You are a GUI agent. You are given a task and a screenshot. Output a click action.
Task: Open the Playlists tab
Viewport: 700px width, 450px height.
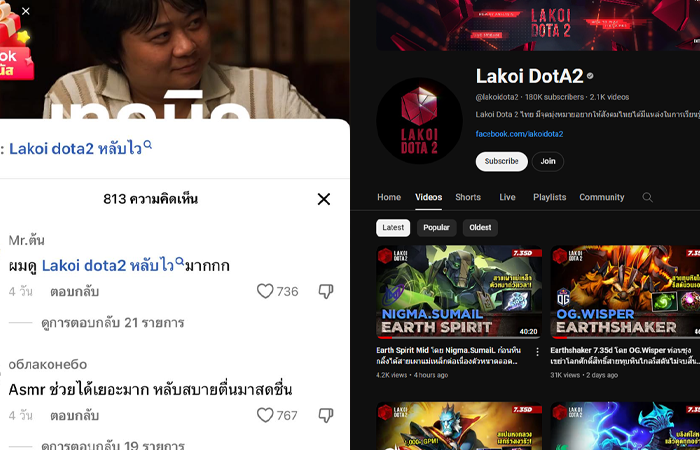click(550, 197)
